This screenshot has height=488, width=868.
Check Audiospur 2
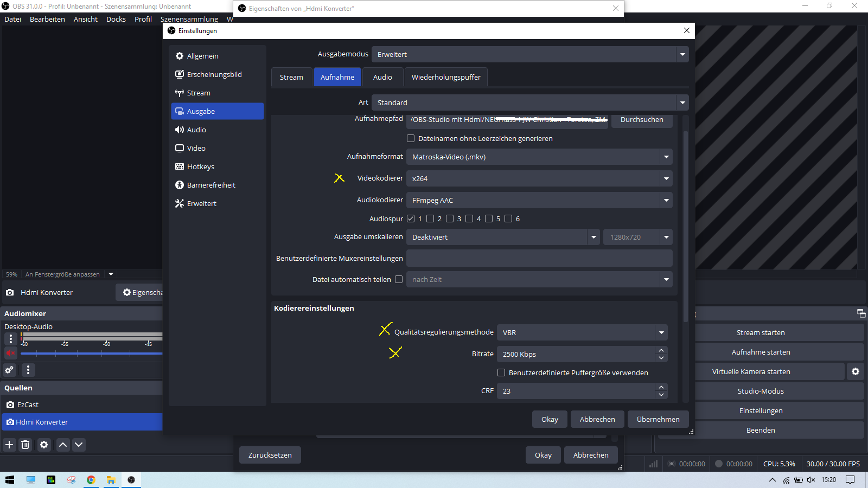[x=430, y=219]
